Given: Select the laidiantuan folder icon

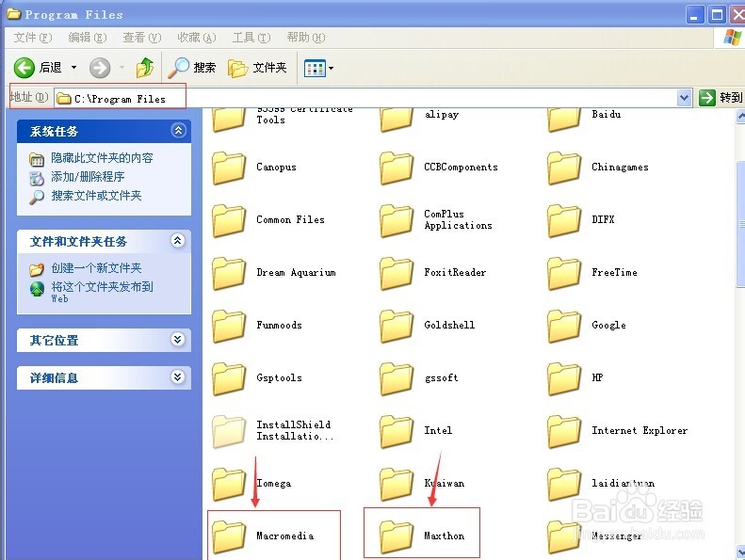Looking at the screenshot, I should [x=563, y=484].
